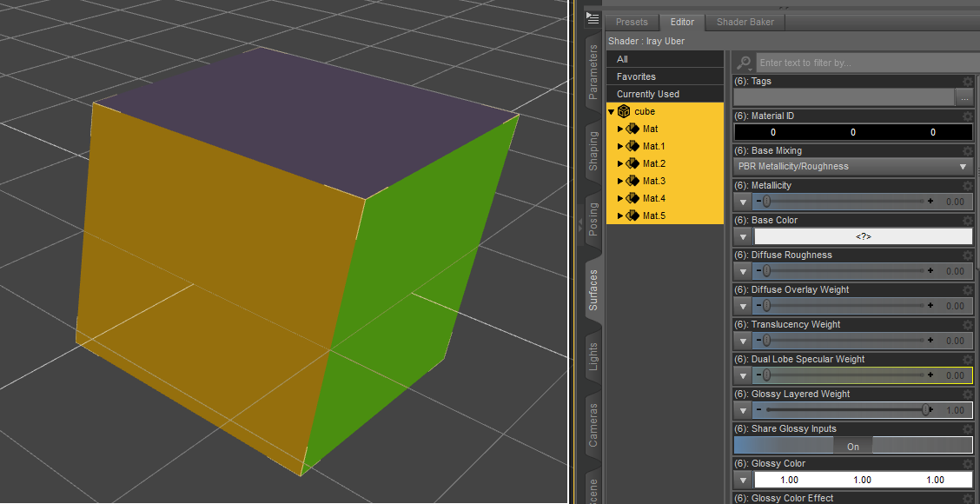The width and height of the screenshot is (980, 504).
Task: Open the gear menu for Diffuse Overlay Weight
Action: (968, 290)
